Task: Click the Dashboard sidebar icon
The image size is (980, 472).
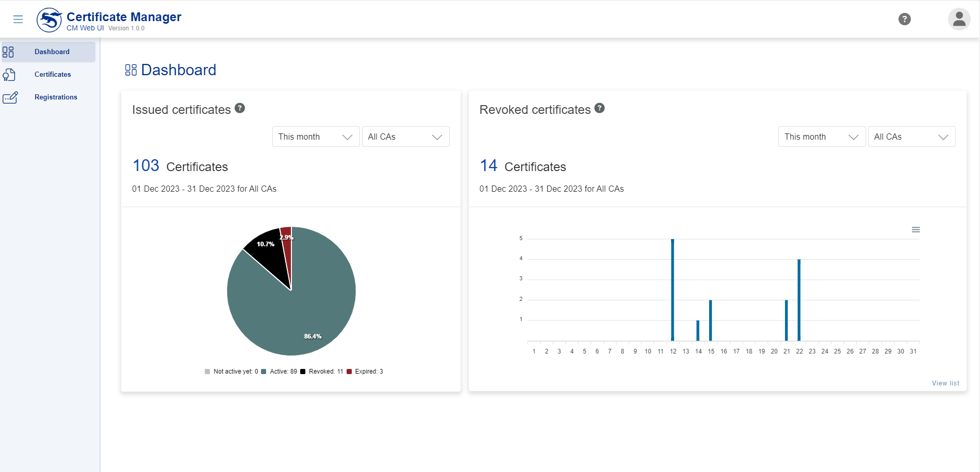Action: 8,52
